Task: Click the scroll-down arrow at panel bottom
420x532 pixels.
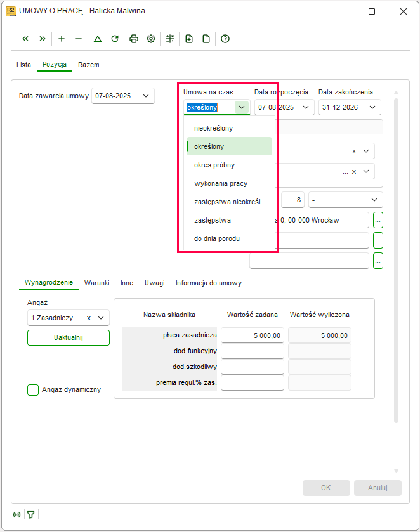Action: (x=396, y=471)
